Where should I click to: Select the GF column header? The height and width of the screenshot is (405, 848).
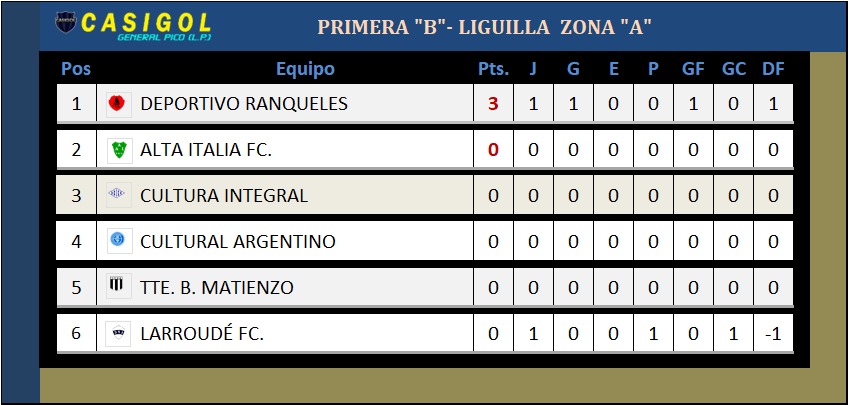point(693,69)
